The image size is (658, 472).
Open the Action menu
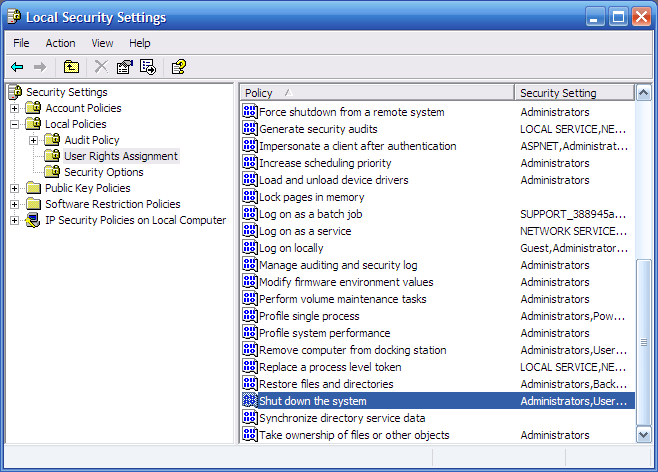point(60,43)
